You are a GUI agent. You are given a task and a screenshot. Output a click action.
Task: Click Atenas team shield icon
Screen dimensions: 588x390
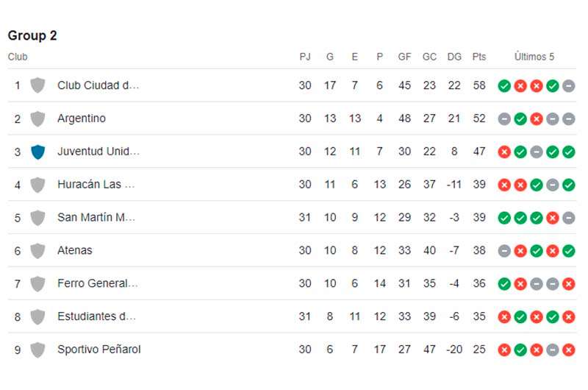coord(37,251)
